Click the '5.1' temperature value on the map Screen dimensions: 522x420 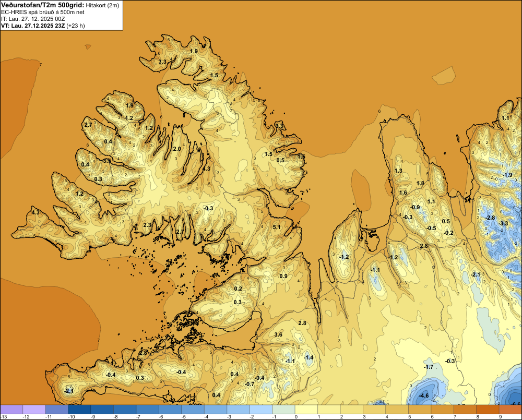pyautogui.click(x=277, y=227)
